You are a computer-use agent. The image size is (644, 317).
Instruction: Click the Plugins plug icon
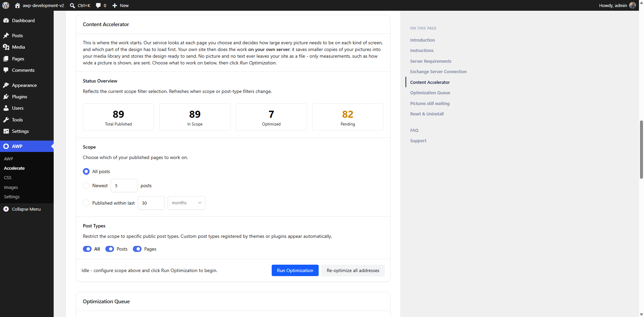coord(6,97)
